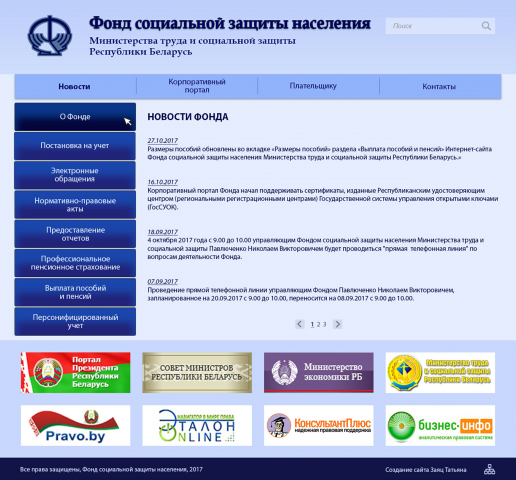Click news text starting Корпоративный портал Фонда начал
This screenshot has height=480, width=516.
[x=323, y=199]
